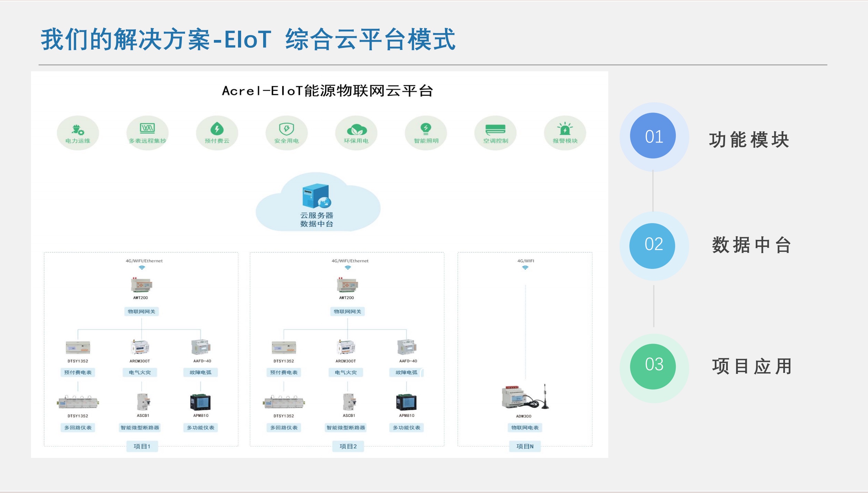The width and height of the screenshot is (868, 493).
Task: Click the 功能模块 heading text
Action: pyautogui.click(x=749, y=140)
